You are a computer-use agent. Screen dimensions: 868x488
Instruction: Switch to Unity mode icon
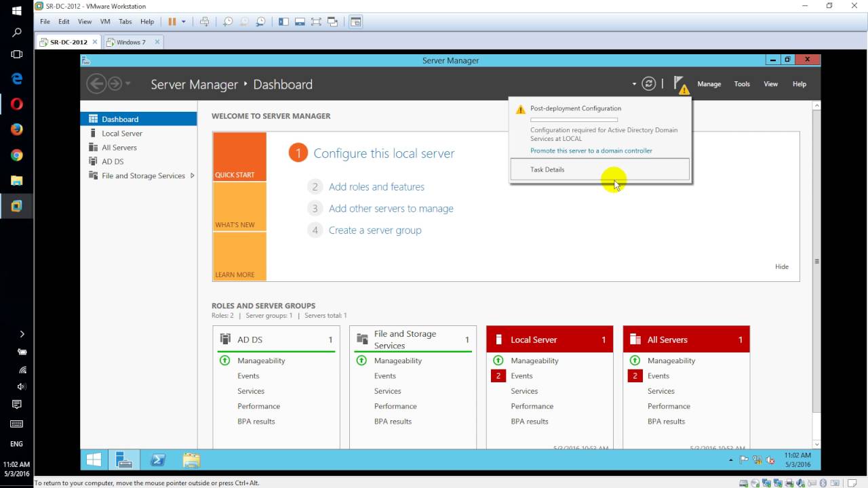[332, 22]
